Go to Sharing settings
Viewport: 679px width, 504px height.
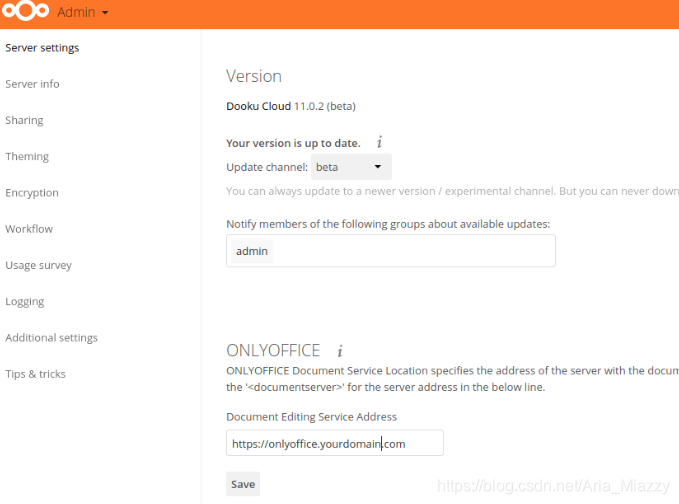(24, 120)
